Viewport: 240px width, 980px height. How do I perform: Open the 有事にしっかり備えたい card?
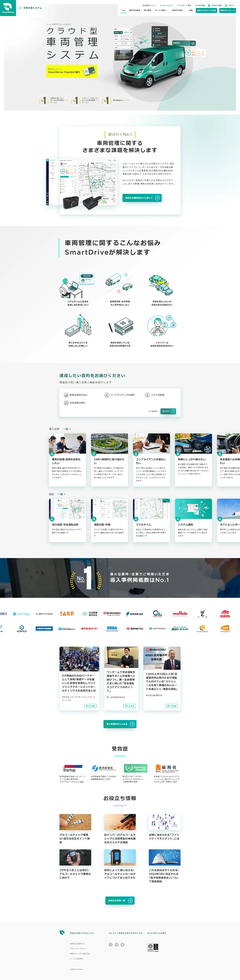pos(193,460)
